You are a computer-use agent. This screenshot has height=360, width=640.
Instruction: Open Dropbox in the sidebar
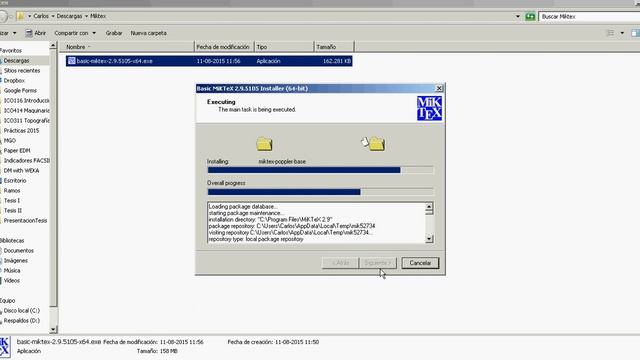(x=14, y=81)
